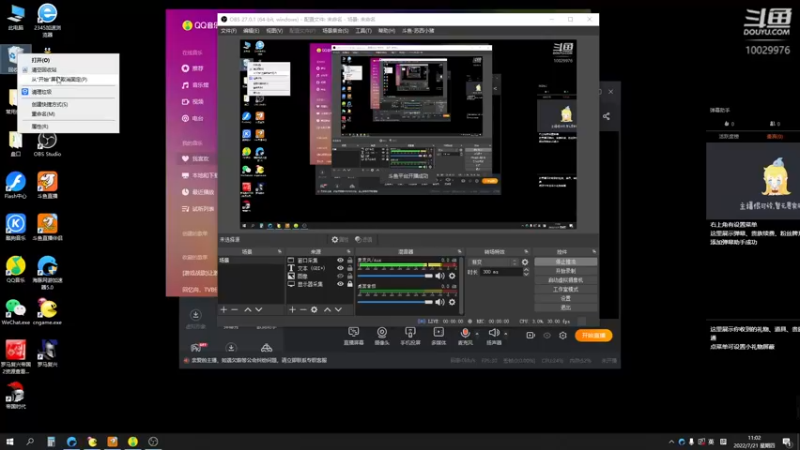Add a new source with plus icon
The width and height of the screenshot is (800, 450).
click(292, 310)
